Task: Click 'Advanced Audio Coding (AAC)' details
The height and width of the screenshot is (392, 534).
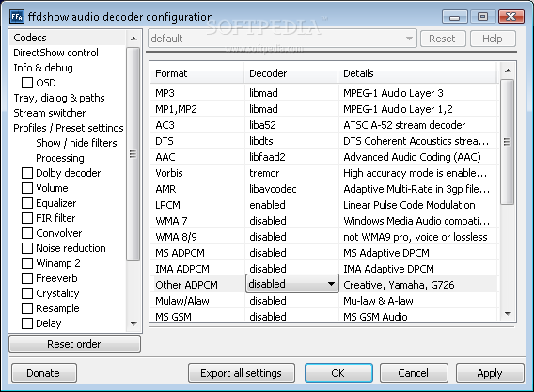Action: (412, 157)
